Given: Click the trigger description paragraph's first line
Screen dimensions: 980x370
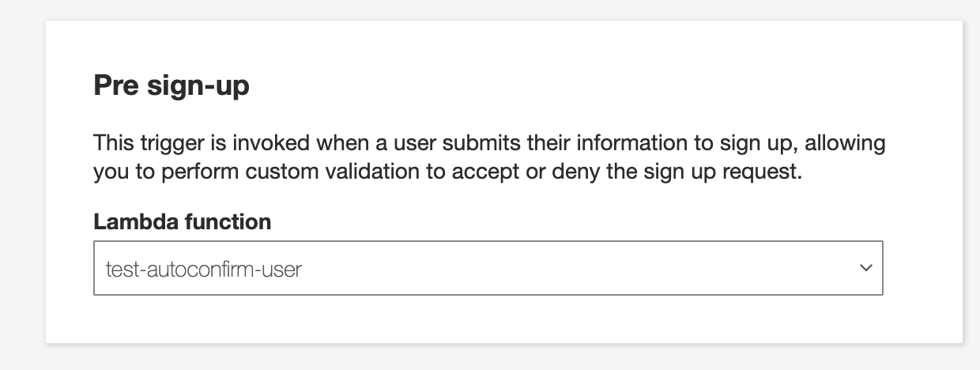Looking at the screenshot, I should tap(489, 144).
